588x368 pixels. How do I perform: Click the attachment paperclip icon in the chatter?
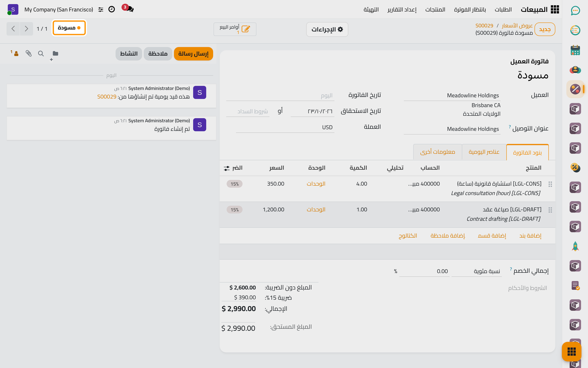28,53
